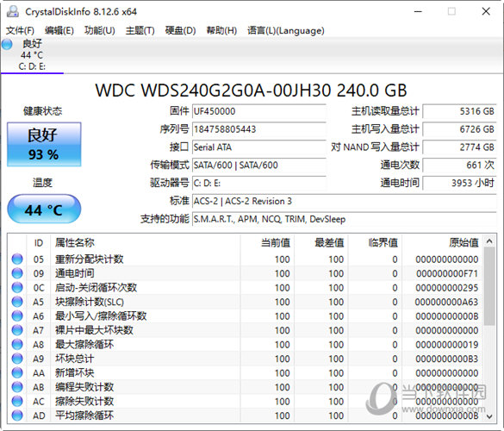
Task: Click the scroll up arrow of the attribute list
Action: (489, 241)
